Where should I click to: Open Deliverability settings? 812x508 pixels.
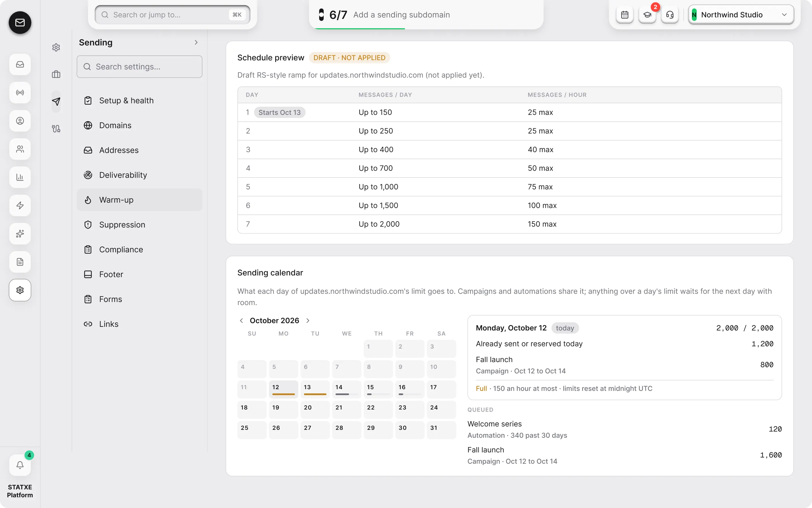point(139,175)
